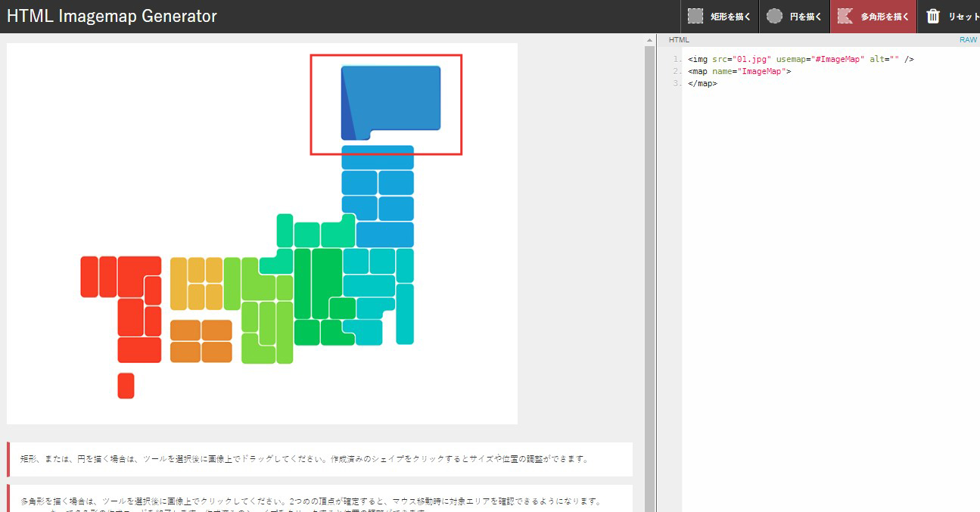Click the rectangle and circle instructions box
The height and width of the screenshot is (512, 980).
click(x=319, y=459)
